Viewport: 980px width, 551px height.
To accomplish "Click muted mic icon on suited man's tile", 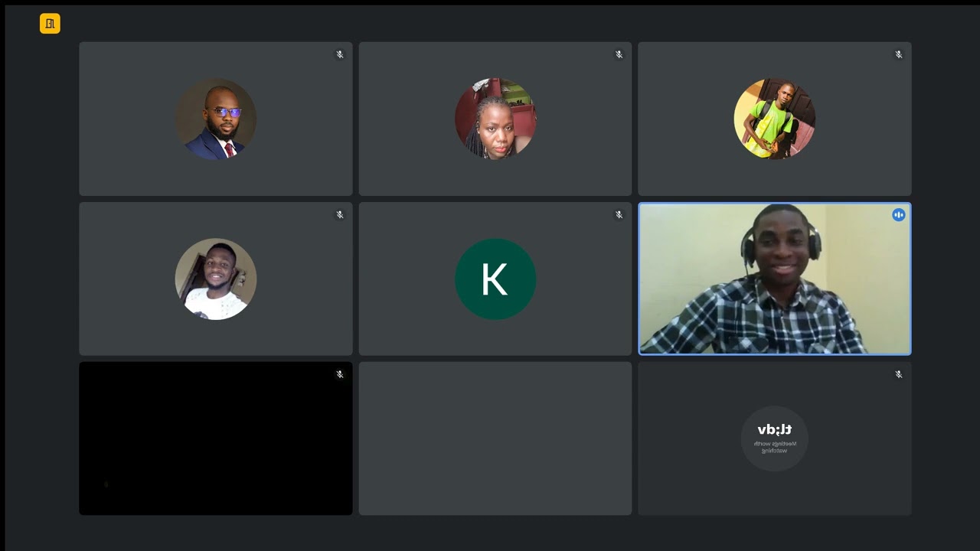I will tap(340, 55).
